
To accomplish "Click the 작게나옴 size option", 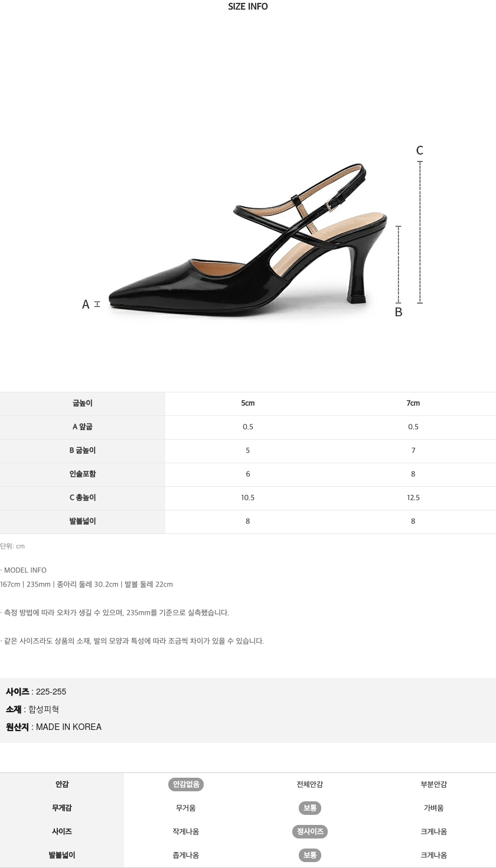I will (x=186, y=831).
